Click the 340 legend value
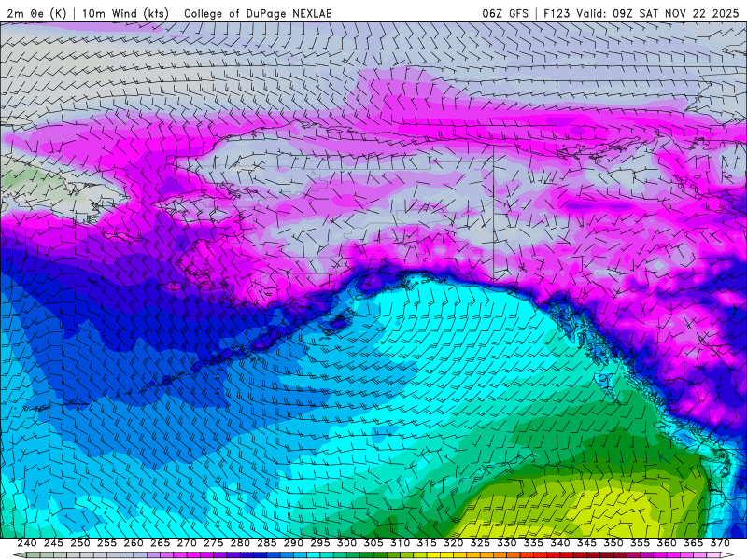The image size is (747, 560). (560, 543)
